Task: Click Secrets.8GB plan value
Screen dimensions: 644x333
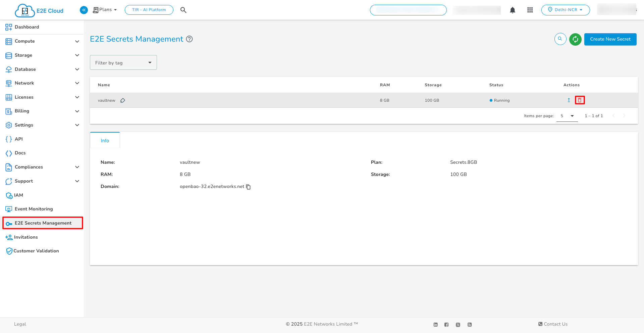Action: pyautogui.click(x=464, y=162)
